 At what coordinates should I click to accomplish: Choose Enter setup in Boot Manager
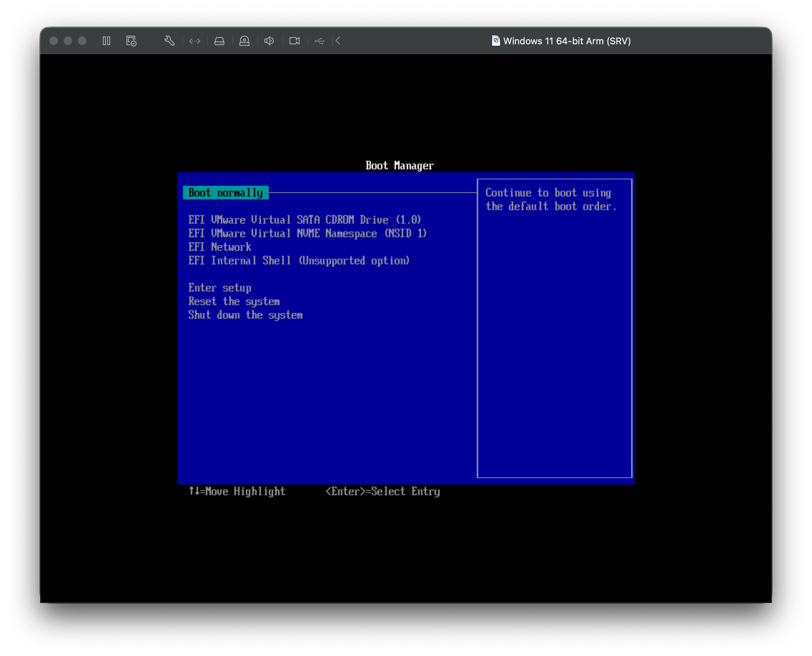point(220,288)
